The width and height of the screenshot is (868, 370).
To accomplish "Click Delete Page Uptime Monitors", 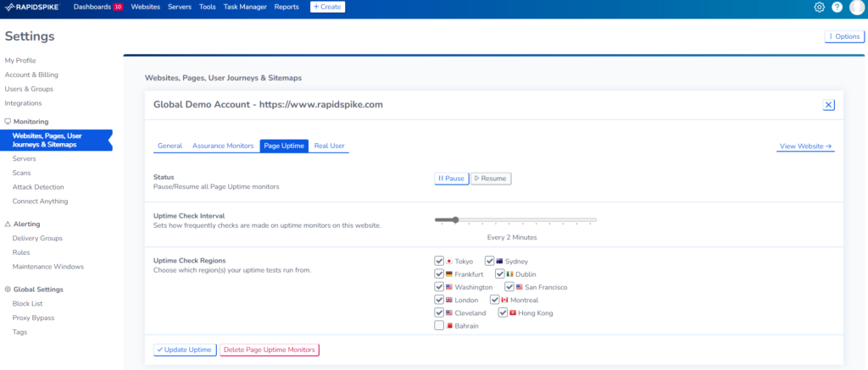I will [270, 350].
